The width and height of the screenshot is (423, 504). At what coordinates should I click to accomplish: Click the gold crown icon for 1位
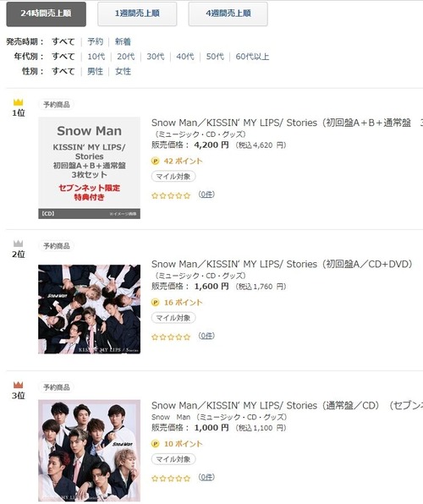(19, 102)
